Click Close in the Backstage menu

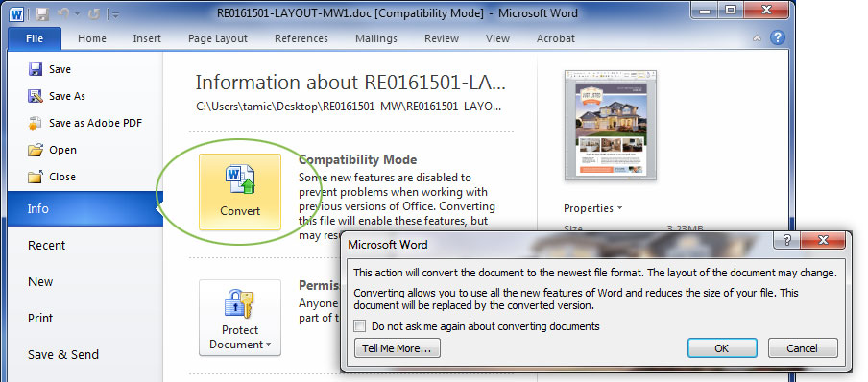pos(51,177)
